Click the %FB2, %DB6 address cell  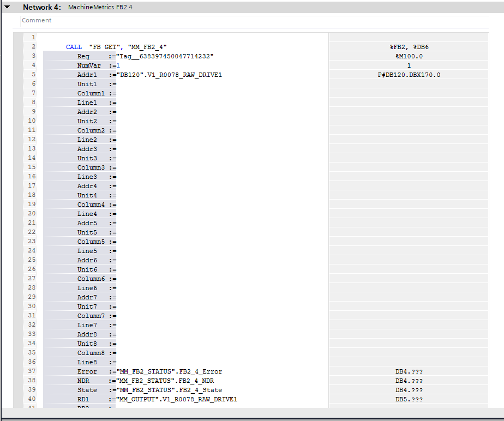(x=409, y=47)
